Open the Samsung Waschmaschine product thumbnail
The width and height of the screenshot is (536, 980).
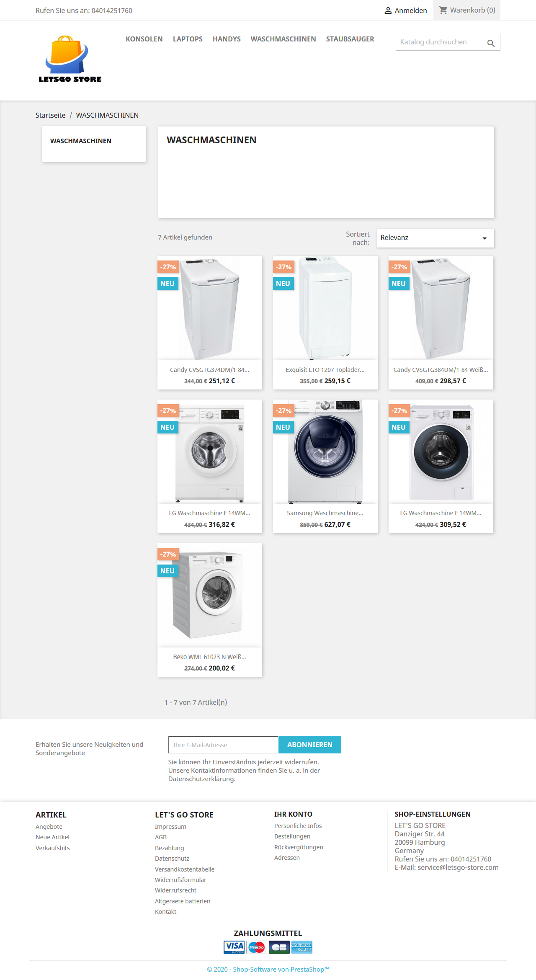tap(325, 451)
